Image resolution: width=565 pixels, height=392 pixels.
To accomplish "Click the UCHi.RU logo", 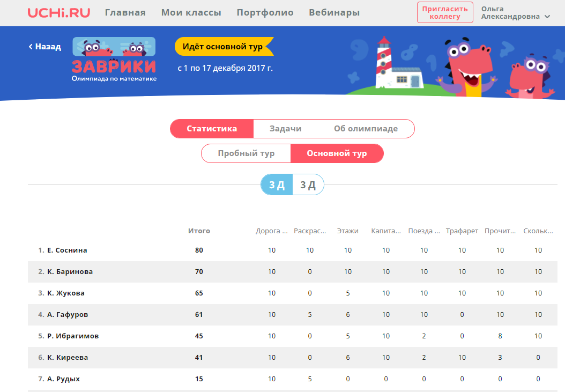I will (x=59, y=13).
